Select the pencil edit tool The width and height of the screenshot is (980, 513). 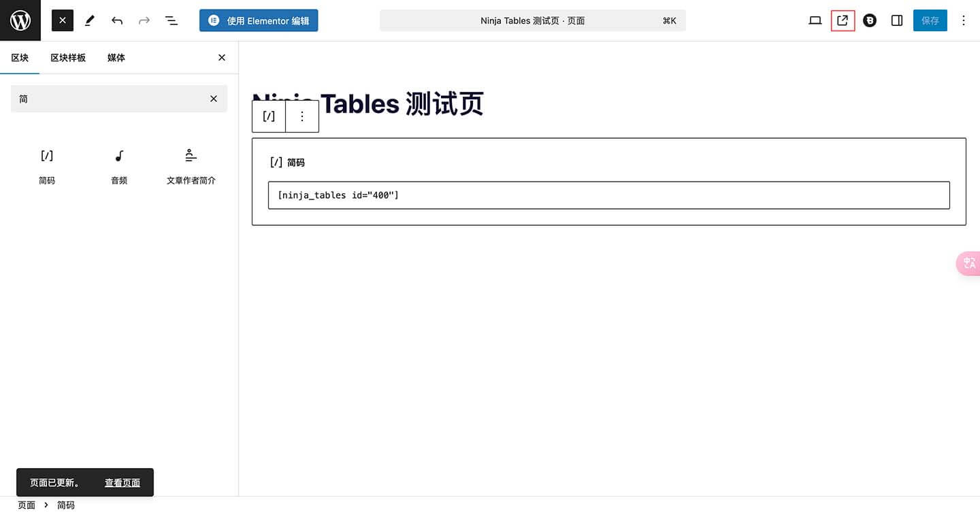(x=90, y=20)
